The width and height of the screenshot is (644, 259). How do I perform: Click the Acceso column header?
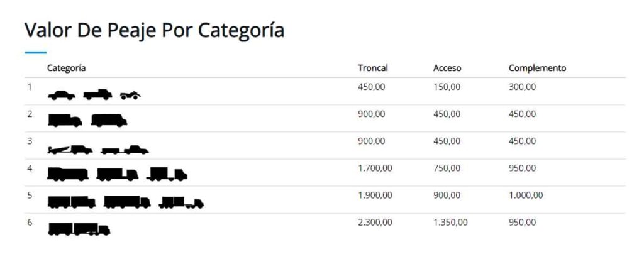coord(447,68)
